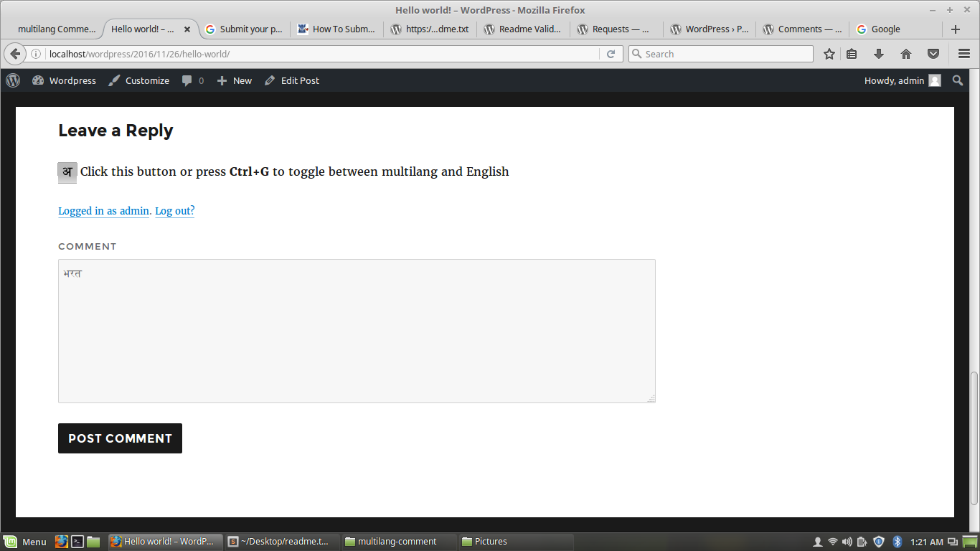Switch to the Requests tab
980x551 pixels.
617,29
